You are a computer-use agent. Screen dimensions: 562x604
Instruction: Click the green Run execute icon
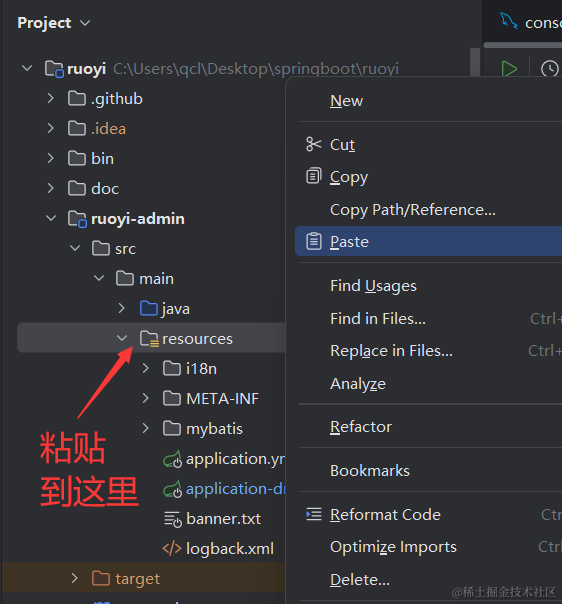click(509, 69)
